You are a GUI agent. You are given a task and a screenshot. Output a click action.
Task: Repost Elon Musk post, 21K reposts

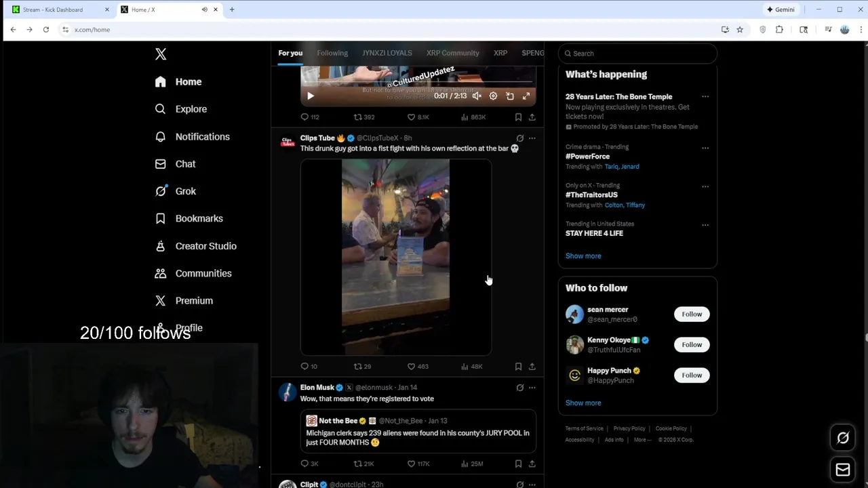point(363,464)
